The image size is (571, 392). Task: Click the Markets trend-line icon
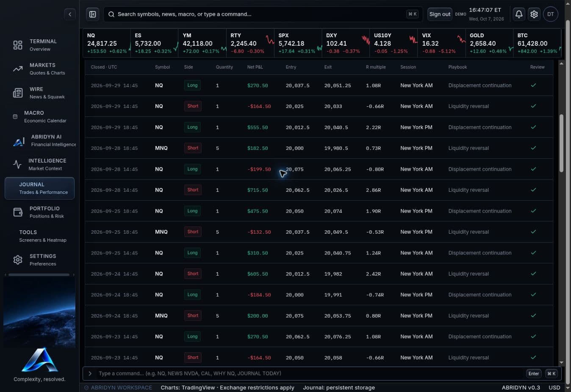point(18,69)
